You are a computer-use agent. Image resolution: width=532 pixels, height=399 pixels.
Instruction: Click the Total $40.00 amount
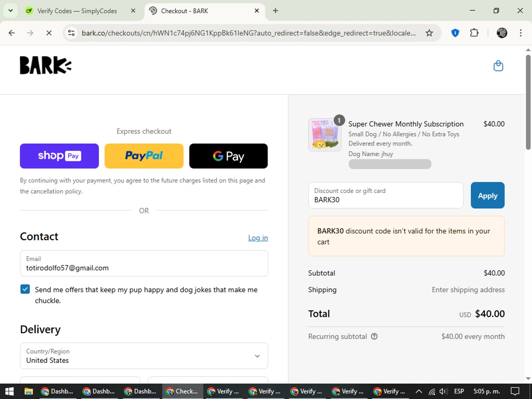490,314
